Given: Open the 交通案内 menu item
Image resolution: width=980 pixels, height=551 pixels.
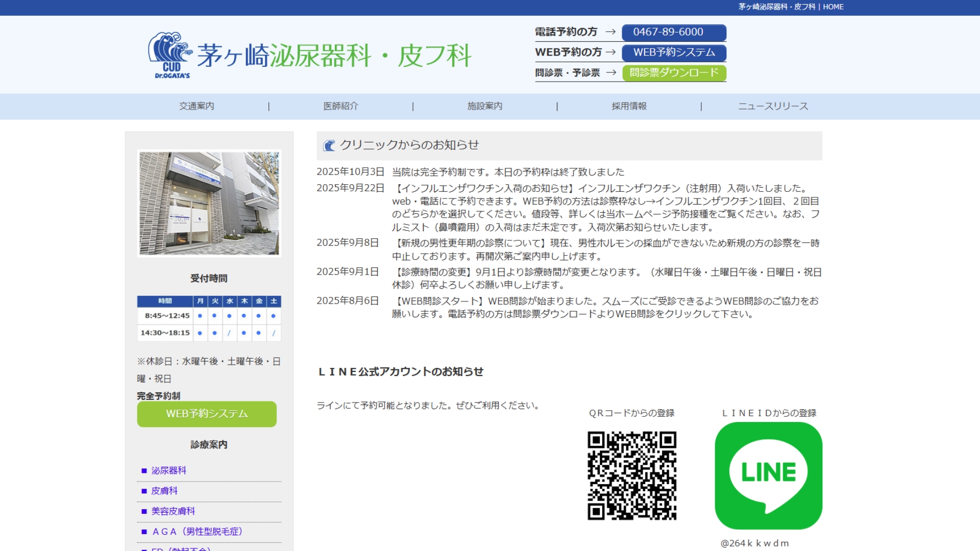Looking at the screenshot, I should (197, 106).
